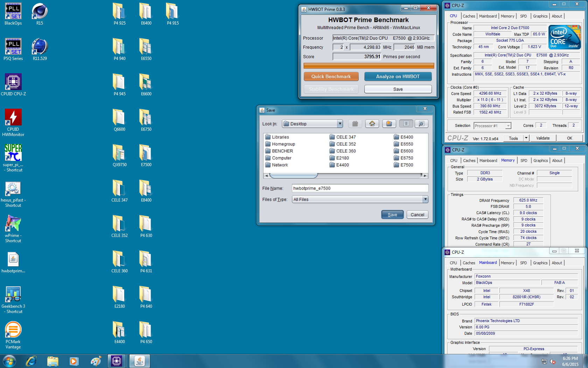Click the Home icon in Save dialog
Image resolution: width=588 pixels, height=368 pixels.
coord(372,124)
